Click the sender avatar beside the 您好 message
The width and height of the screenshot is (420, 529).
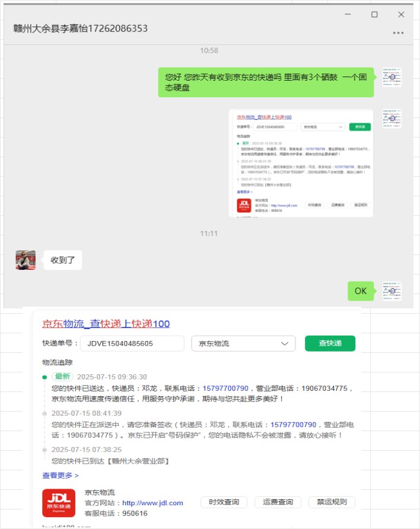pyautogui.click(x=392, y=77)
